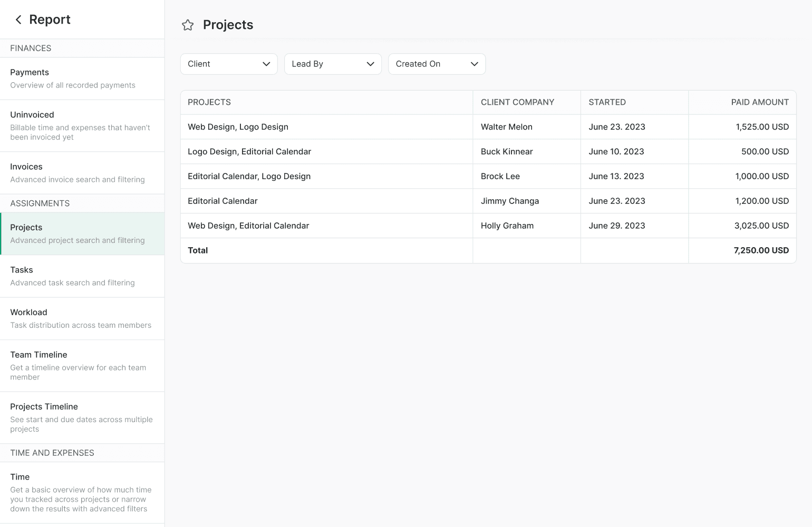Open the Web Design, Logo Design project row
The height and width of the screenshot is (527, 812).
(238, 127)
